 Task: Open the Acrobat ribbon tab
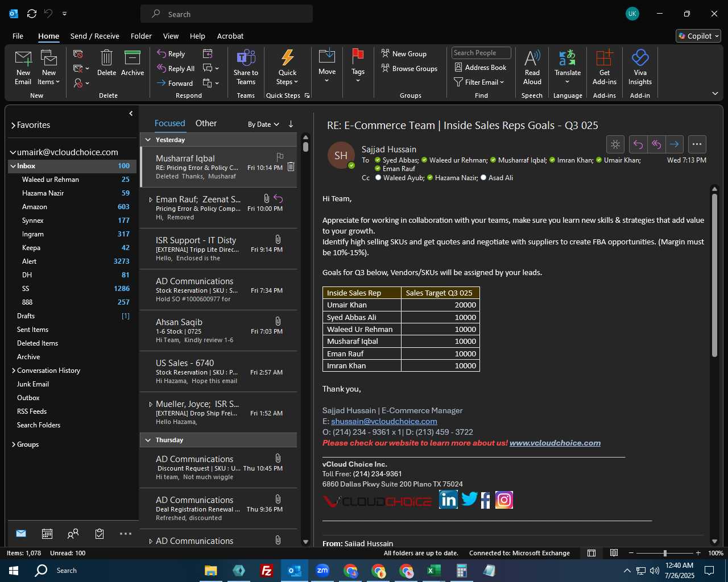click(230, 36)
